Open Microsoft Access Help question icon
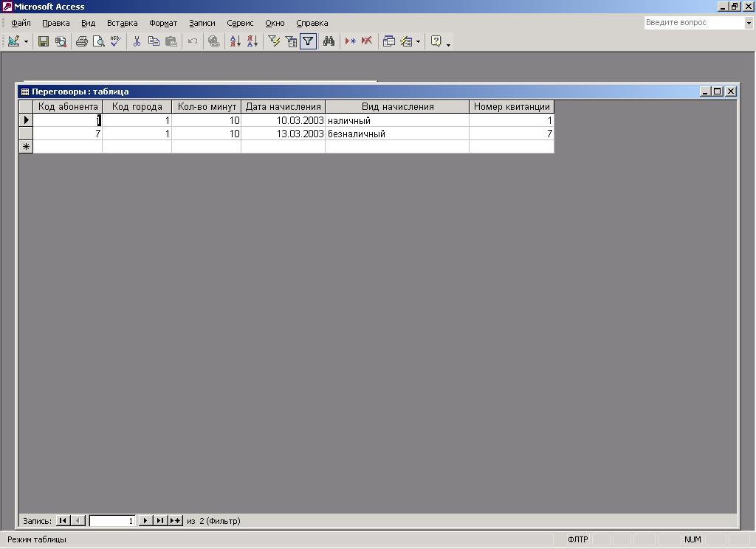 [436, 41]
